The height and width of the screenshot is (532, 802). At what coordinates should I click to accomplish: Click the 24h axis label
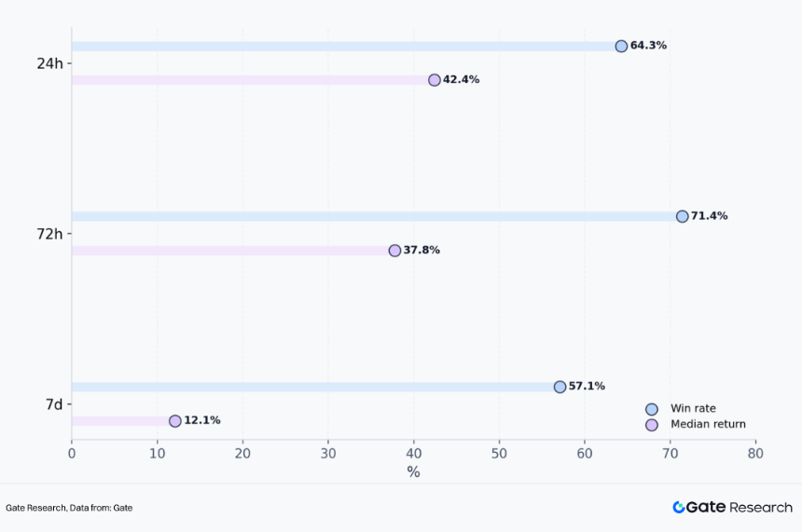(x=49, y=63)
